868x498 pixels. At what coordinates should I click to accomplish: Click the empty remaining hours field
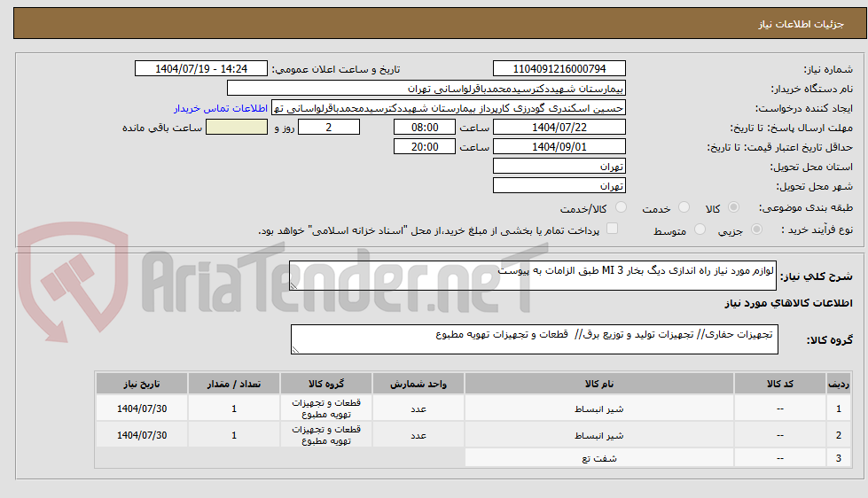click(237, 128)
